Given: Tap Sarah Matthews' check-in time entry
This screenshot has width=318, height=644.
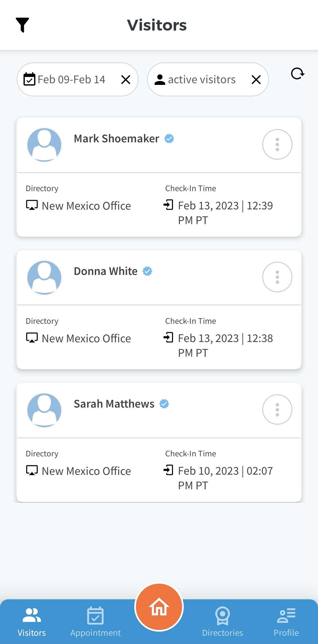Looking at the screenshot, I should click(225, 478).
